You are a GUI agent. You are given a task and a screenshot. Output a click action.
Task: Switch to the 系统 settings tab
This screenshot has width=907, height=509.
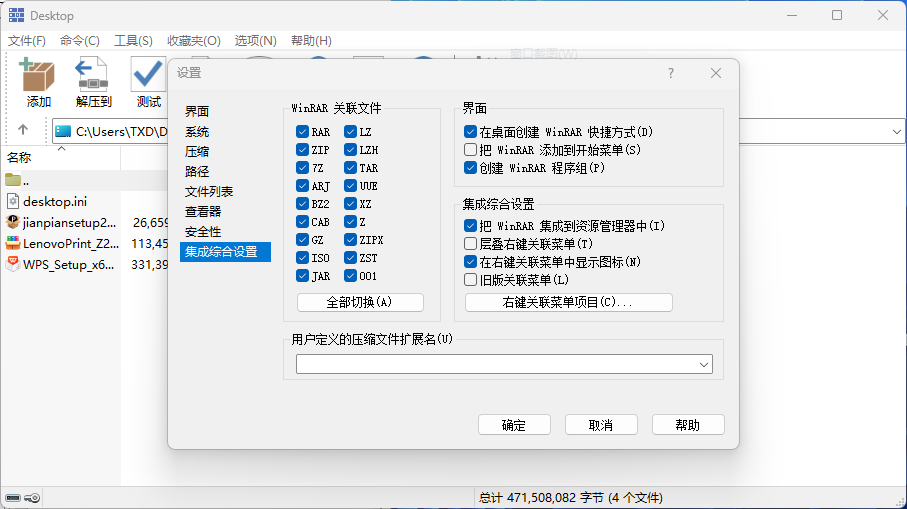(197, 131)
